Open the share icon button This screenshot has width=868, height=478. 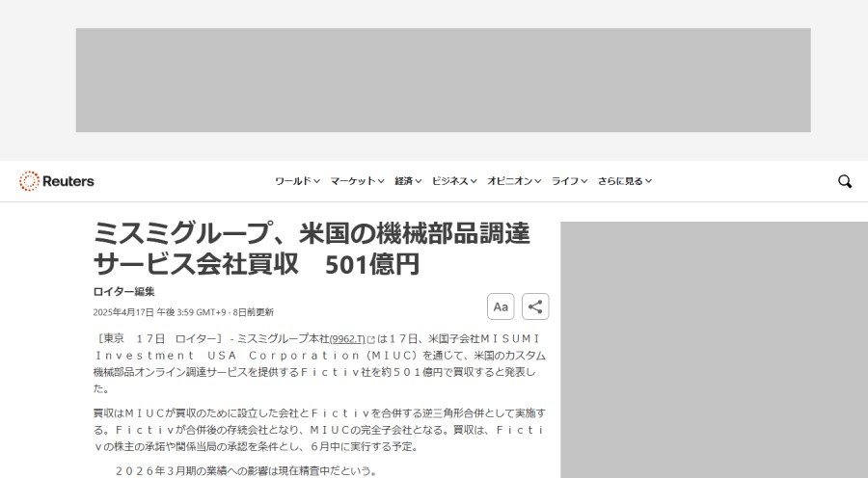pyautogui.click(x=535, y=306)
